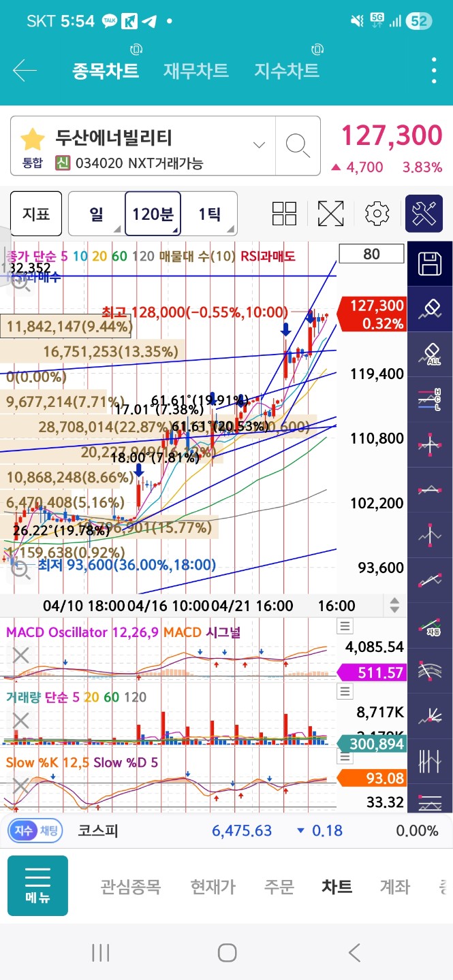This screenshot has width=453, height=980.
Task: Select the Fibonacci arc drawing tool
Action: [430, 670]
